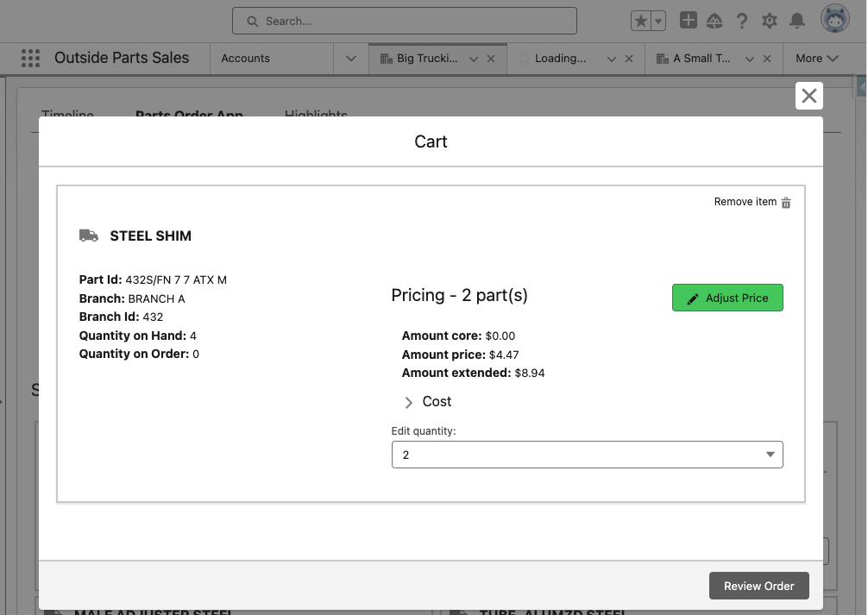This screenshot has width=868, height=615.
Task: Click the Outside Parts Sales app name
Action: click(x=122, y=58)
